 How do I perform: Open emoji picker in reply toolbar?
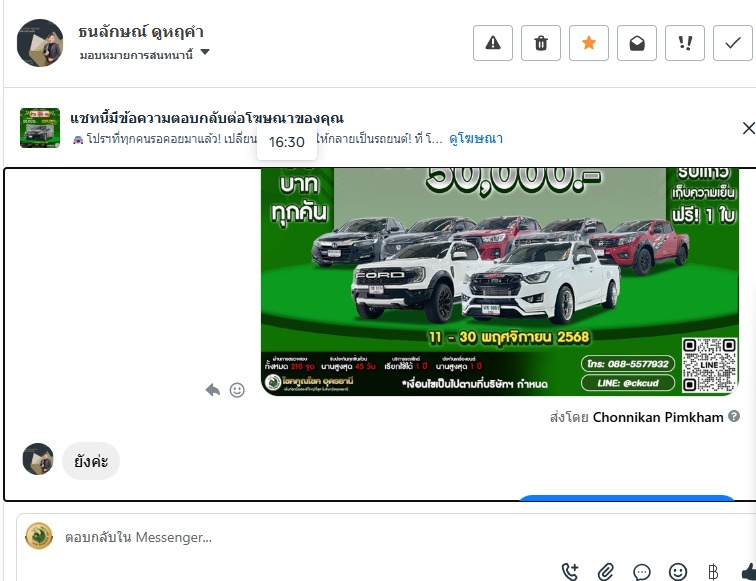677,572
